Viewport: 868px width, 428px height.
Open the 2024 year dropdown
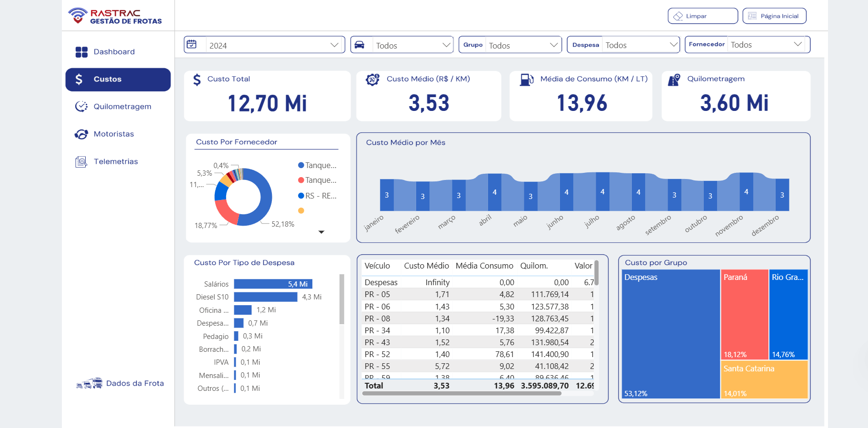coord(275,45)
